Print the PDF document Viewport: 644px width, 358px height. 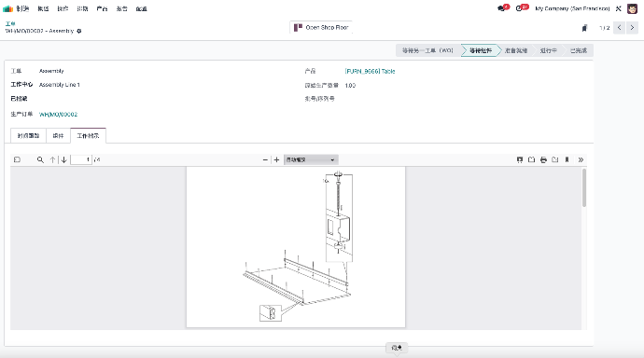coord(543,159)
